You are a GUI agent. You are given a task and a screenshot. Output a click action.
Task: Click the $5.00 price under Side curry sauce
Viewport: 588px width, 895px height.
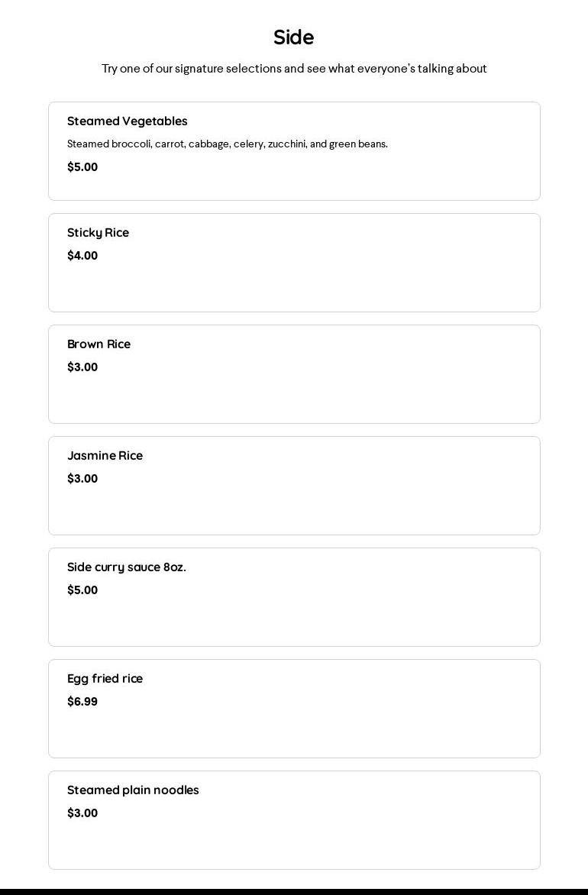[82, 590]
